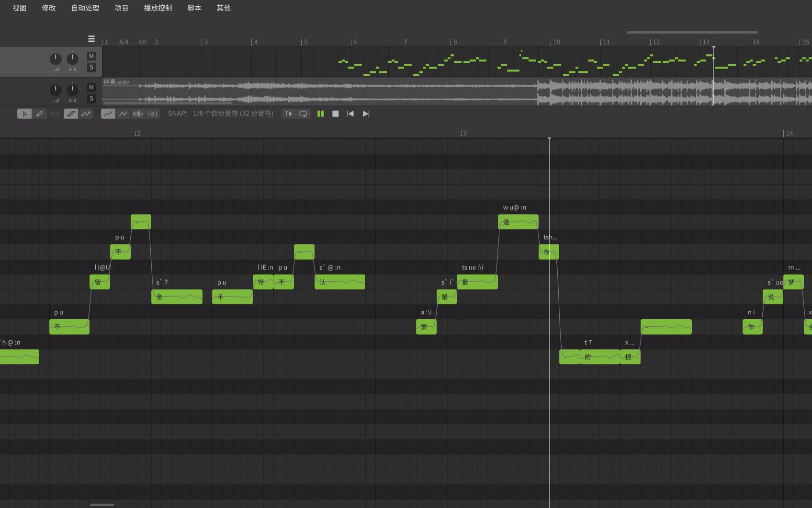Stop playback with the square button
Image resolution: width=812 pixels, height=508 pixels.
coord(336,114)
